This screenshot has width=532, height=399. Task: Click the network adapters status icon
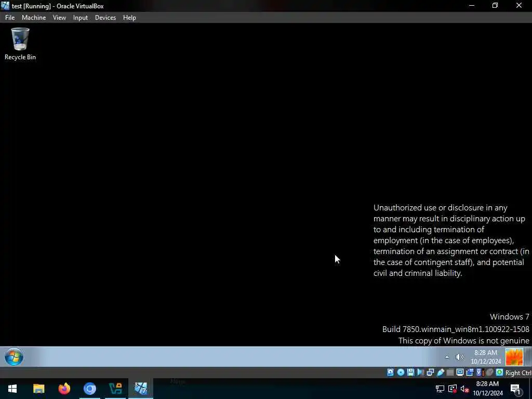430,373
